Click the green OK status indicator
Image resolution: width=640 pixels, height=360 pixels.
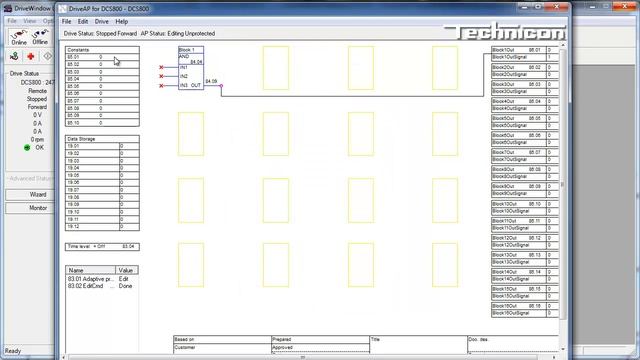coord(27,148)
